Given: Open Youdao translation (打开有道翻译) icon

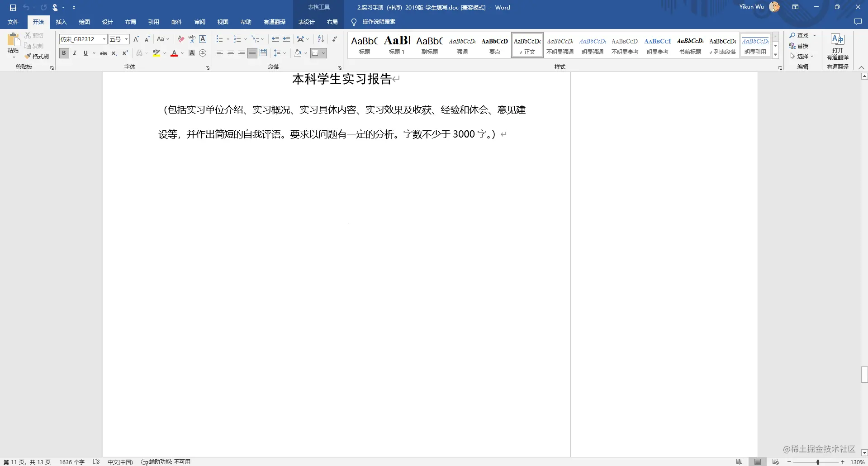Looking at the screenshot, I should pos(838,46).
